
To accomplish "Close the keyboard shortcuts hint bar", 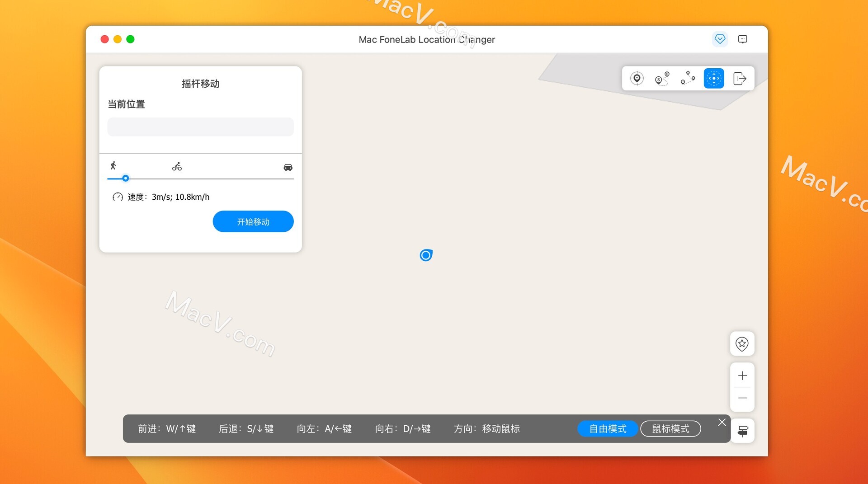I will tap(722, 422).
